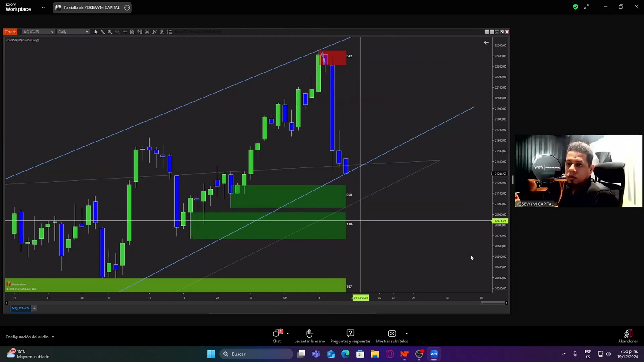The width and height of the screenshot is (644, 362).
Task: Click the green demand zone labeled 860
Action: pyautogui.click(x=288, y=196)
